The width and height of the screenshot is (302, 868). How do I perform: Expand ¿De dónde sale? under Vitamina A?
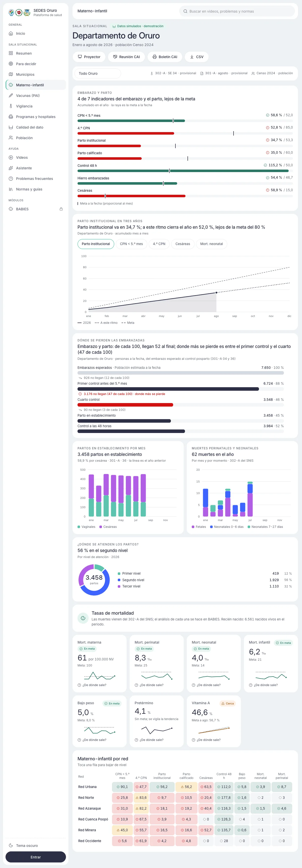pyautogui.click(x=206, y=740)
